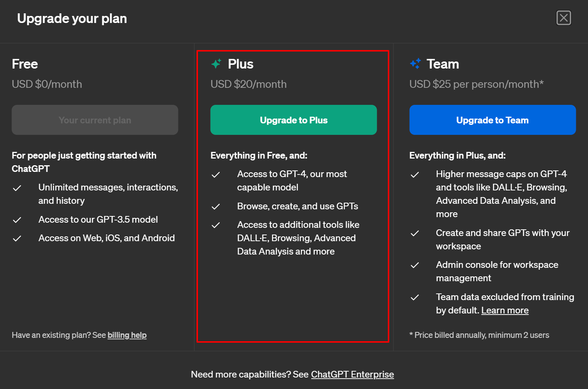Click the blue Team sparkles icon
The width and height of the screenshot is (588, 389).
coord(415,64)
